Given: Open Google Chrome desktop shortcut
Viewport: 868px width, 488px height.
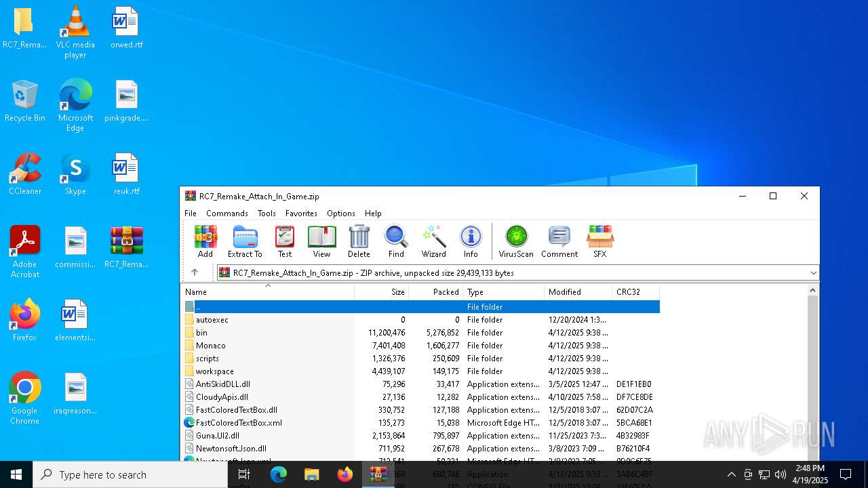Looking at the screenshot, I should point(24,399).
